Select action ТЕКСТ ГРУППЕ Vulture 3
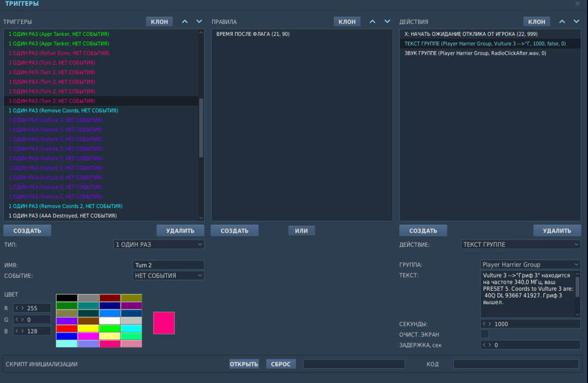Screen dimensions: 588x383 (490, 43)
